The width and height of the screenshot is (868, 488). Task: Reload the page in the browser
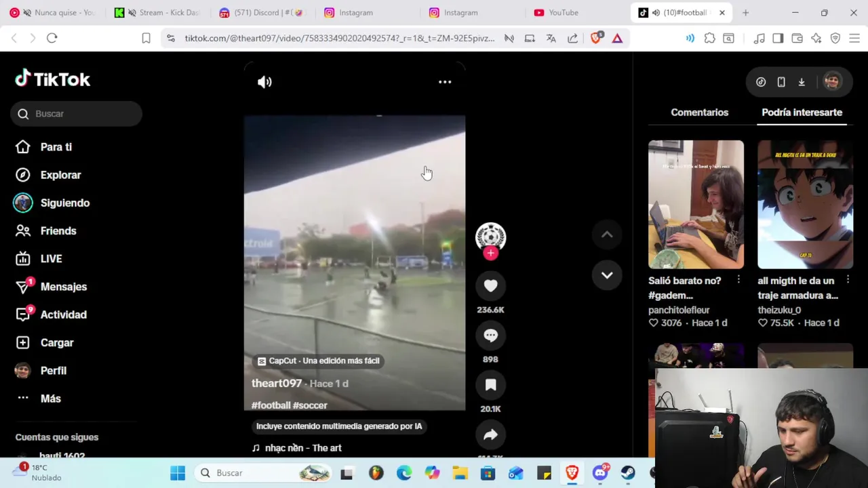pos(52,38)
